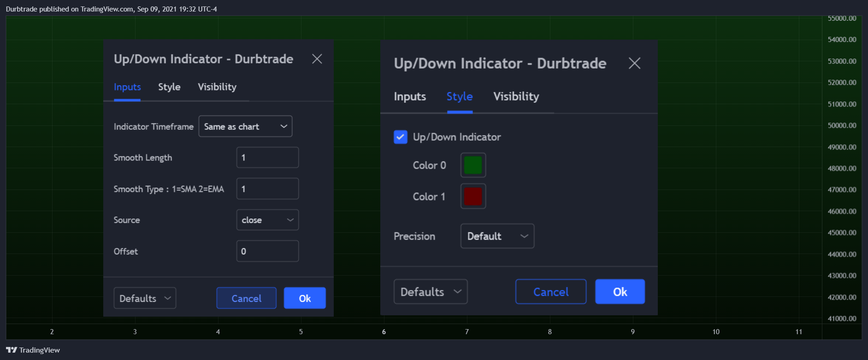Click the Offset input field

pyautogui.click(x=267, y=251)
